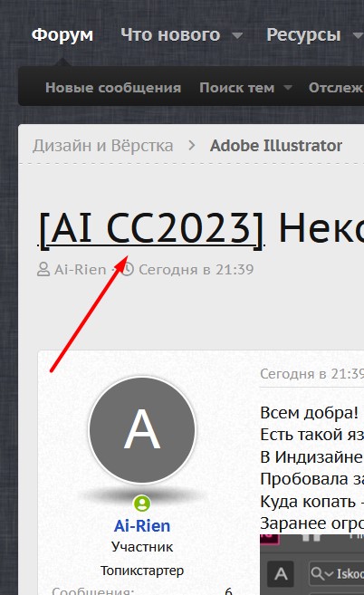Go to Новые сообщения
Screen dimensions: 364x595
[x=113, y=88]
